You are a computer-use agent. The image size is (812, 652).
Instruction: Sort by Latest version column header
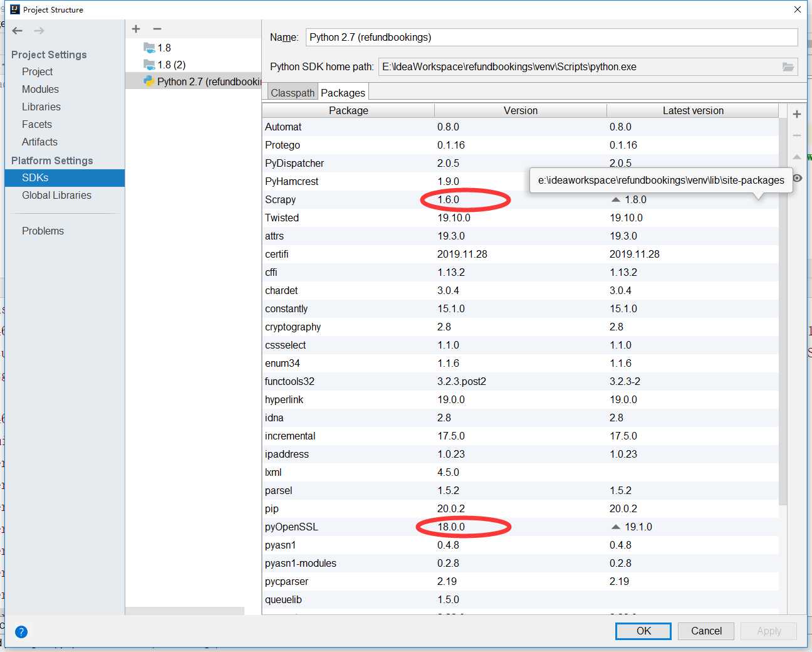point(693,110)
